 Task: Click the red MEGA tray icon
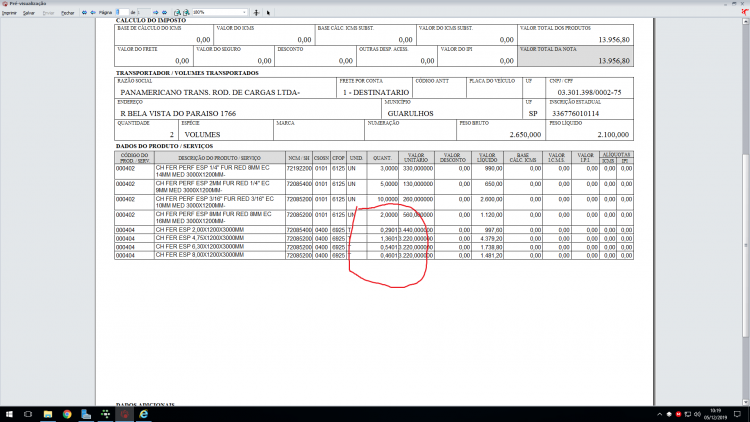[678, 414]
